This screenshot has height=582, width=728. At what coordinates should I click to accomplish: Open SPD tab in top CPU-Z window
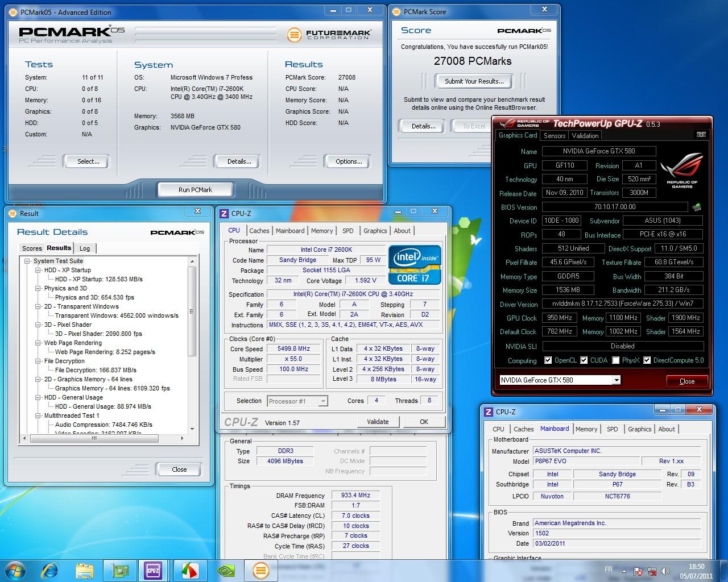click(348, 231)
